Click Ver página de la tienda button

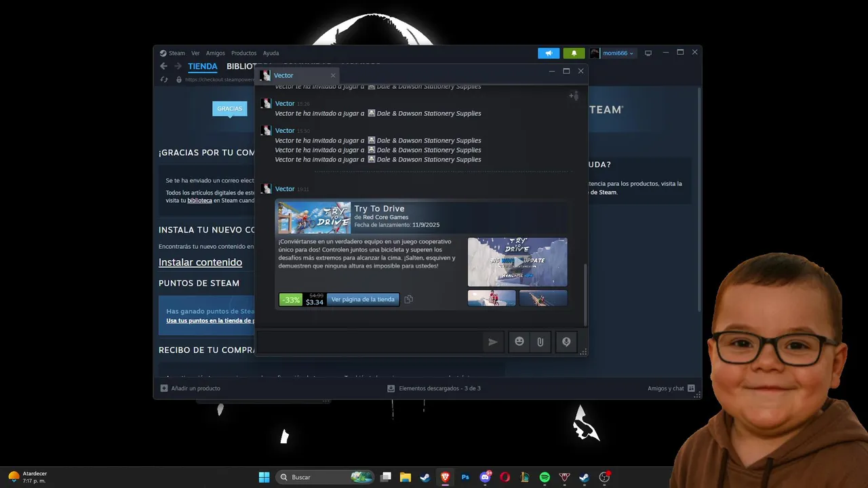coord(363,299)
